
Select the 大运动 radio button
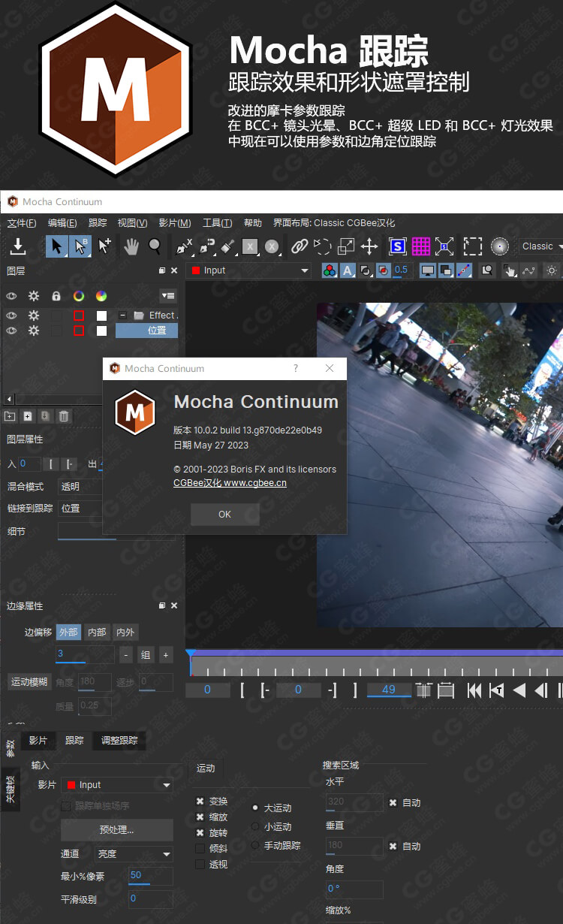coord(255,808)
